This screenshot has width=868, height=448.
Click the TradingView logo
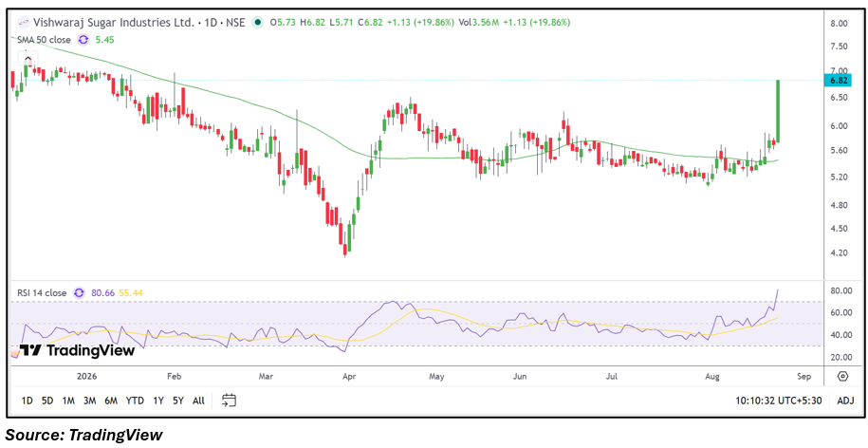tap(78, 350)
